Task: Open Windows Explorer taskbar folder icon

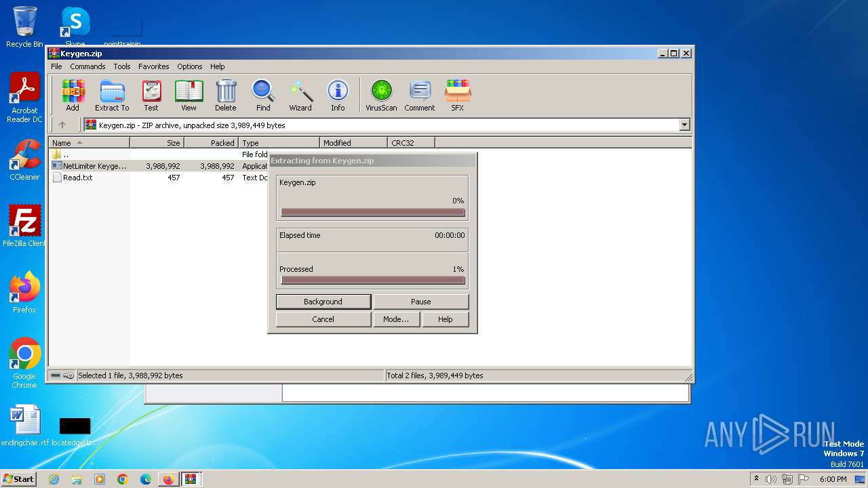Action: coord(77,479)
